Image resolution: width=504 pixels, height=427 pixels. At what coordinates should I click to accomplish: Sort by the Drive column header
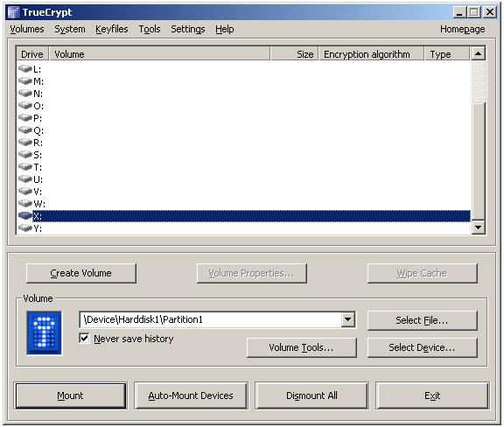click(x=32, y=54)
